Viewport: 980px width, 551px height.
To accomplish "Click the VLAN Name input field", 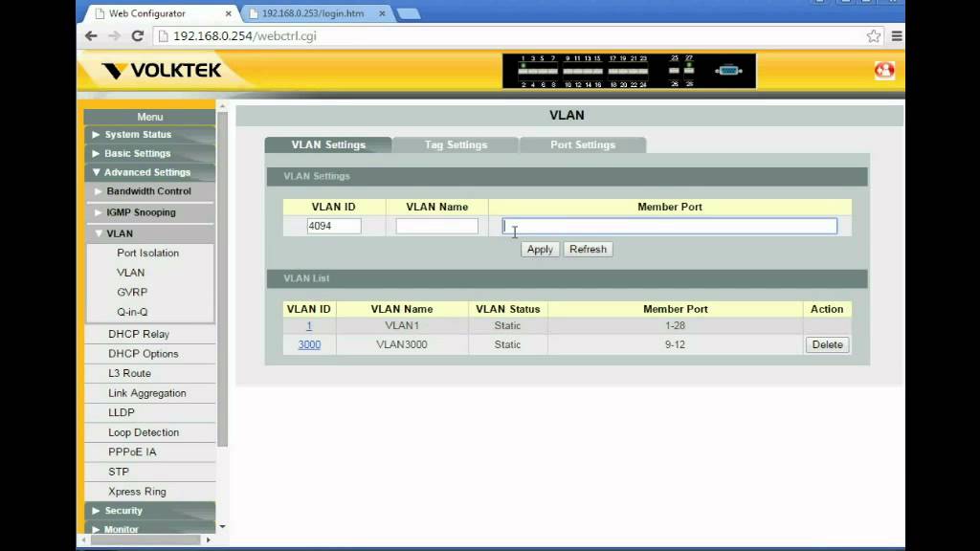I will (x=436, y=226).
